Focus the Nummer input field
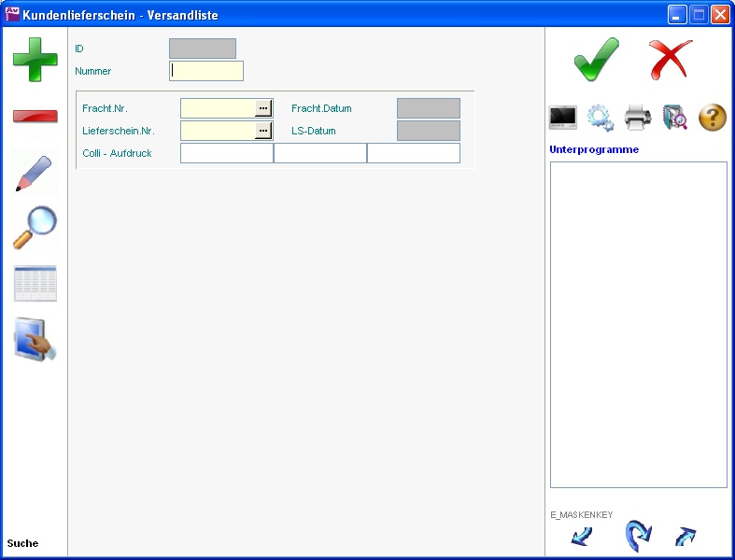The image size is (735, 560). coord(206,71)
